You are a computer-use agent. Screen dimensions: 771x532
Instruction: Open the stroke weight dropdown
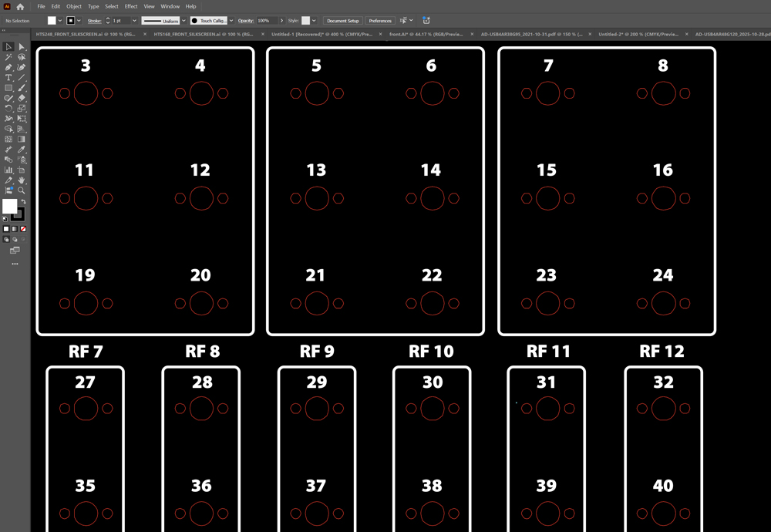pos(133,21)
